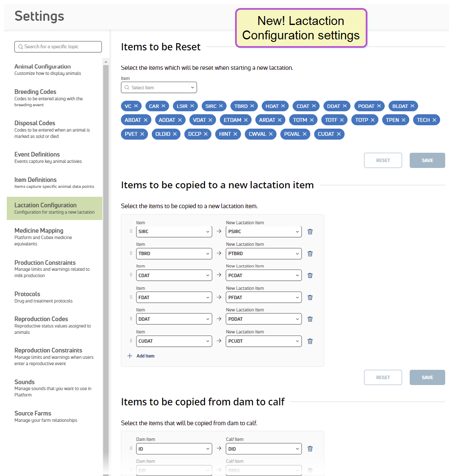Screen dimensions: 449x476
Task: Remove the TECH chip via its X
Action: click(x=435, y=120)
